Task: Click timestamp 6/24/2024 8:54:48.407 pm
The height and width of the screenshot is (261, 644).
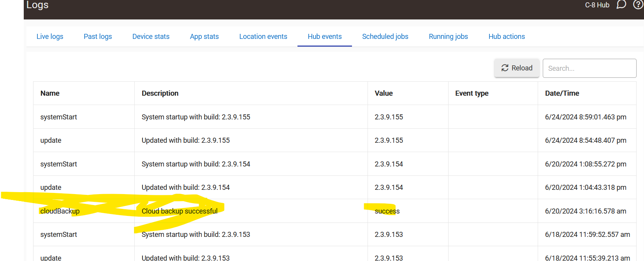Action: point(586,140)
